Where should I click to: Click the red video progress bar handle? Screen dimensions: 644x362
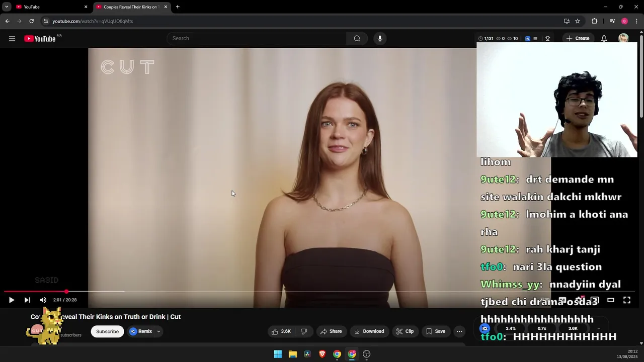[66, 291]
